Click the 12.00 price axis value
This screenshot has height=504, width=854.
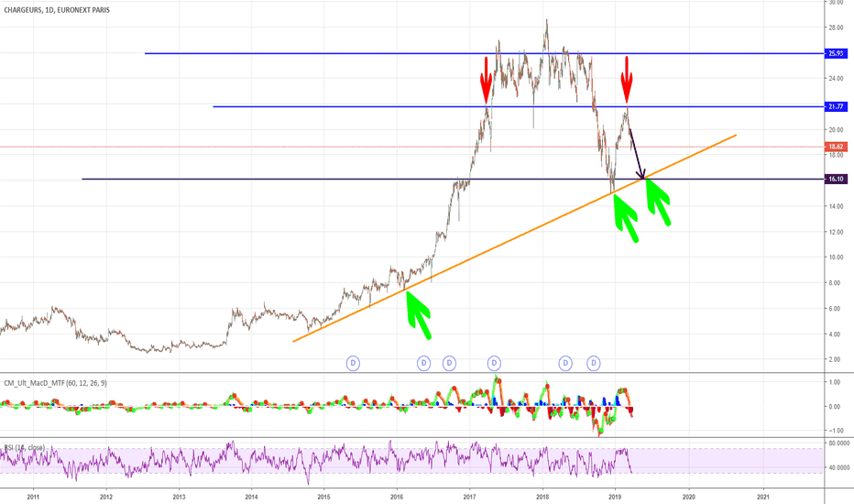coord(836,232)
